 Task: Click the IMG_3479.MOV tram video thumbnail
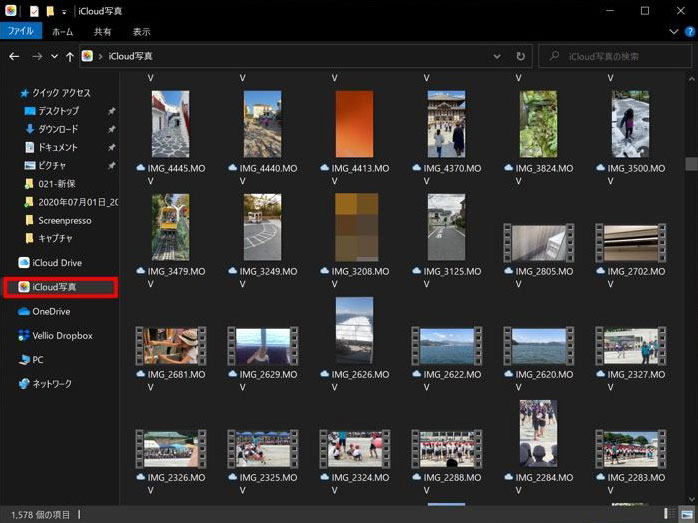point(170,227)
